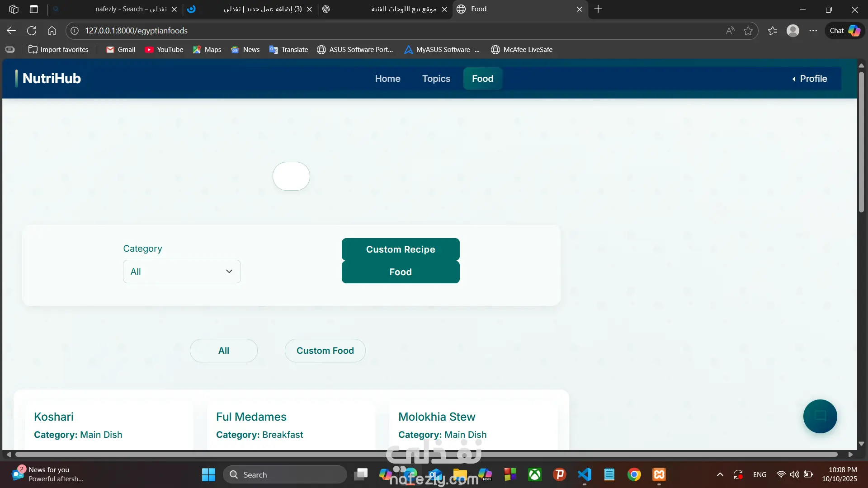Image resolution: width=868 pixels, height=488 pixels.
Task: Open Visual Studio Code from taskbar
Action: [585, 474]
